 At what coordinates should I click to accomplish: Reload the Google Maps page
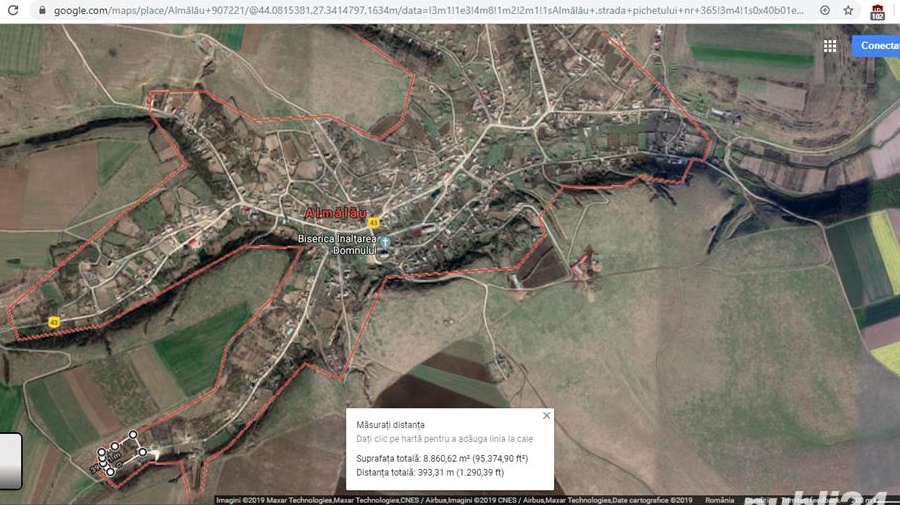13,10
